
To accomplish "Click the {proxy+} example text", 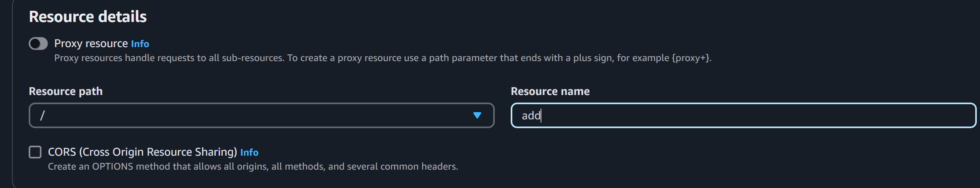I will click(690, 58).
